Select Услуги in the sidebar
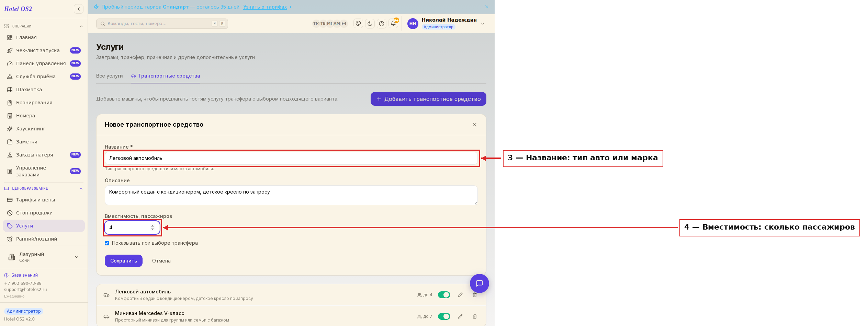The image size is (868, 326). [44, 226]
